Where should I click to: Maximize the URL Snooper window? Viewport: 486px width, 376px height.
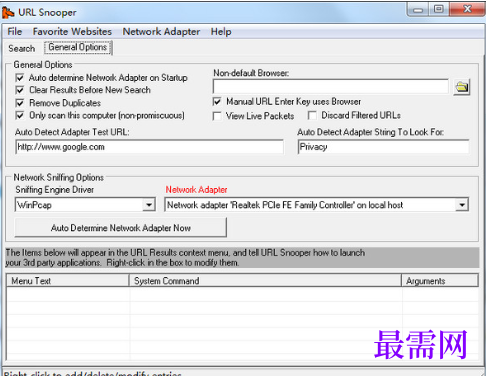(x=439, y=10)
